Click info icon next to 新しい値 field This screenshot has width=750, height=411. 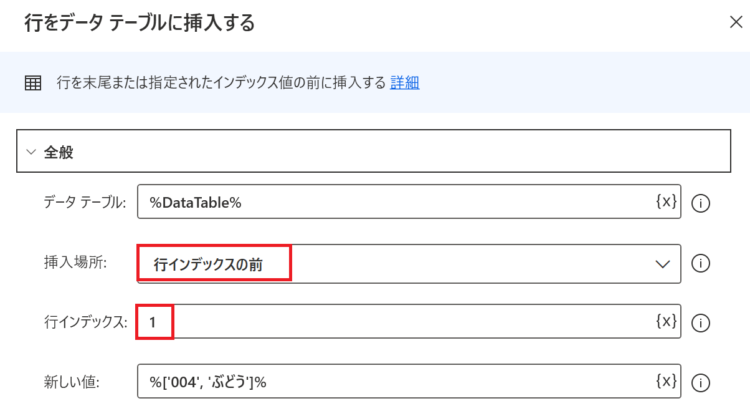tap(700, 383)
